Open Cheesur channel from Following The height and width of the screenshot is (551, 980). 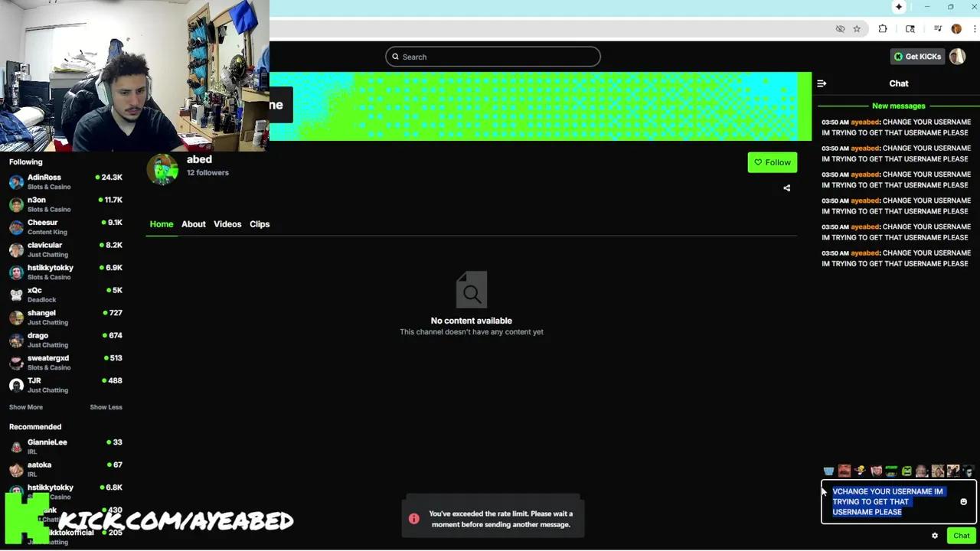point(66,227)
